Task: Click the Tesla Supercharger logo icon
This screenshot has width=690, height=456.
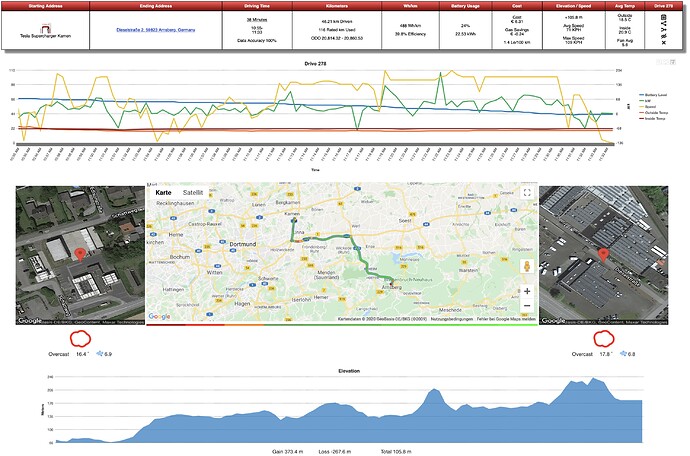Action: (45, 29)
